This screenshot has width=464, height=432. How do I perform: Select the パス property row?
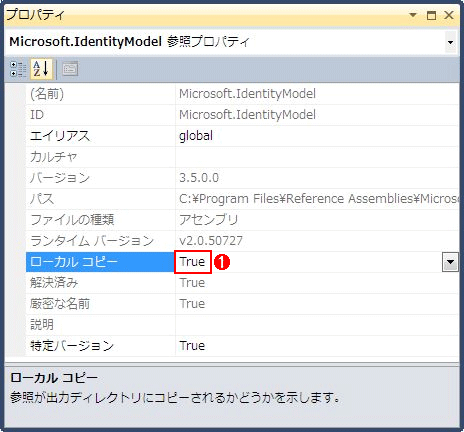coord(242,199)
